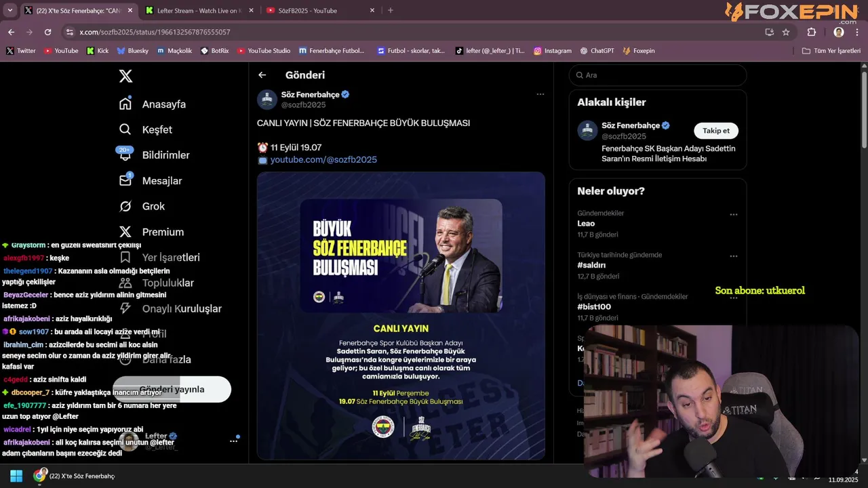Click the Ara search field
Viewport: 868px width, 488px height.
click(x=658, y=75)
